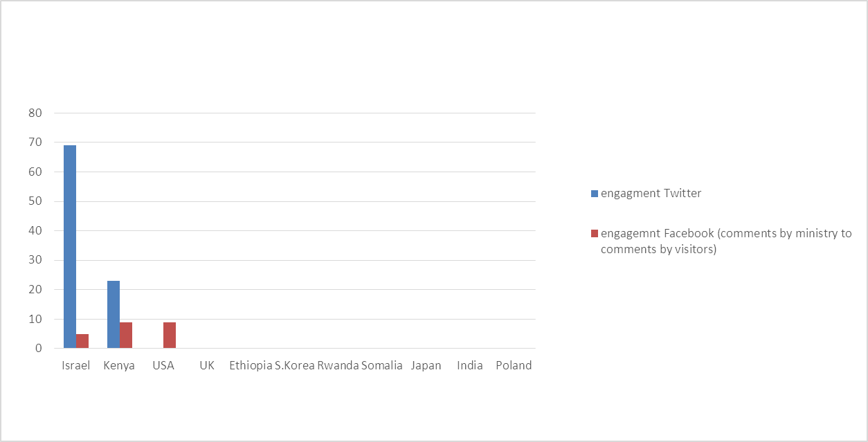The height and width of the screenshot is (442, 868).
Task: Select the S.Korea category label
Action: [x=295, y=365]
